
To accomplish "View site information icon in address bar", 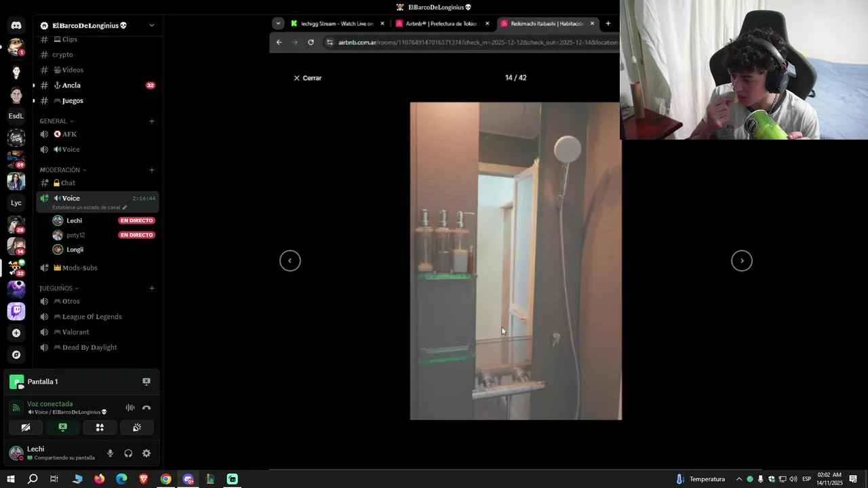I will click(x=330, y=42).
